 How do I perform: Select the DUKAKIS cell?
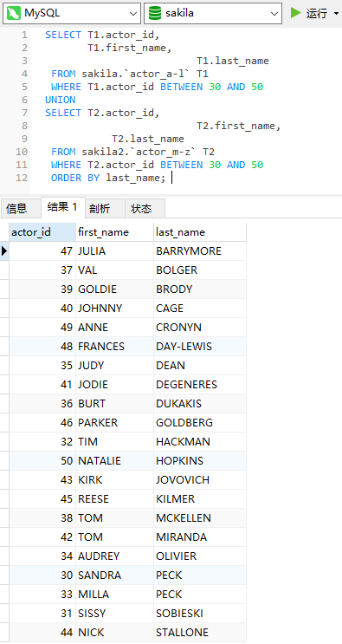click(200, 403)
